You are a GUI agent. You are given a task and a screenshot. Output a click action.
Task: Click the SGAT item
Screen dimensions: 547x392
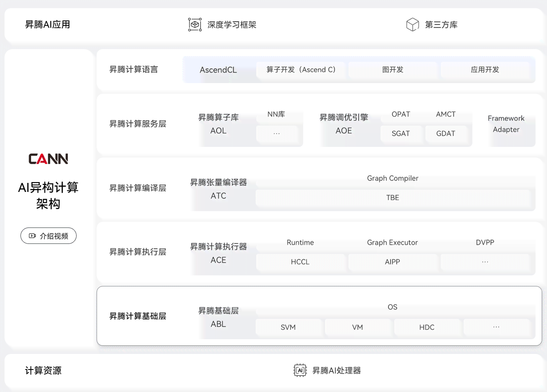click(x=401, y=133)
